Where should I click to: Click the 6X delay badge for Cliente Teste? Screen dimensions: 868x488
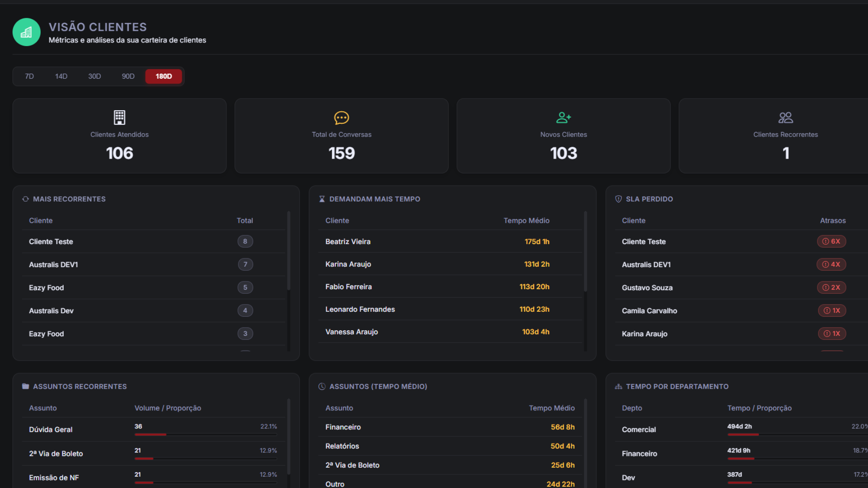831,241
